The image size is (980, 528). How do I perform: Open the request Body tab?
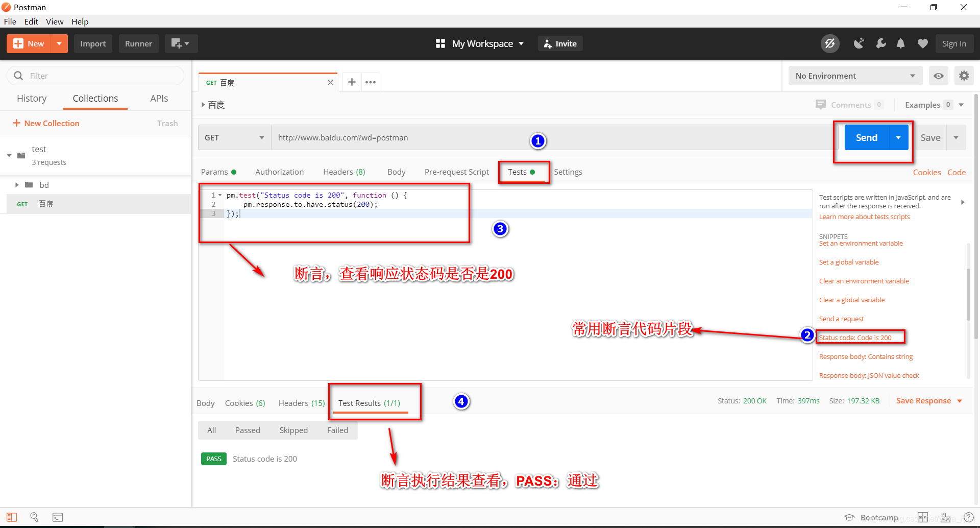pos(396,172)
